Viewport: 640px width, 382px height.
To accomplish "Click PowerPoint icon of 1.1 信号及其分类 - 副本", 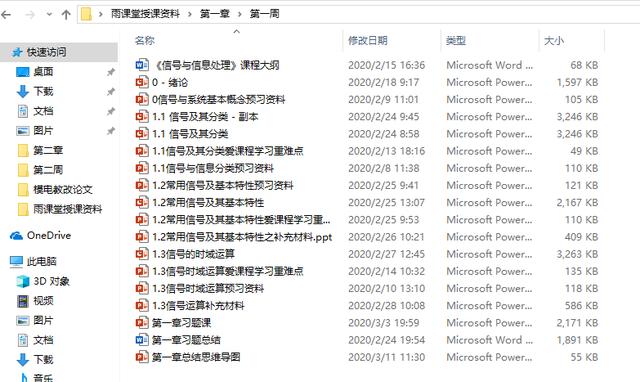I will [x=142, y=116].
